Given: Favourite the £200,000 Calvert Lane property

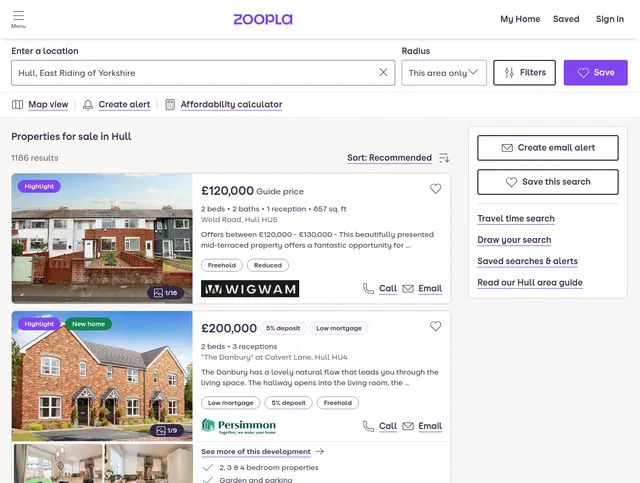Looking at the screenshot, I should tap(435, 327).
